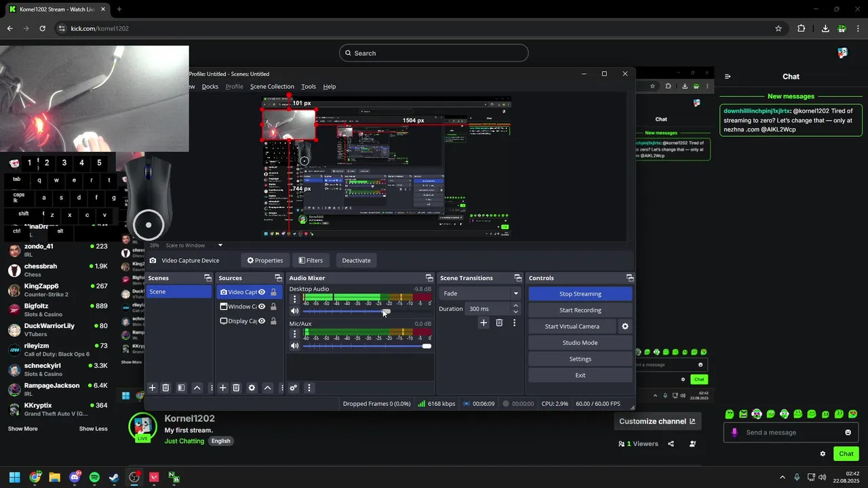Float the Audio Mixer dock popout icon
The width and height of the screenshot is (868, 488).
429,278
